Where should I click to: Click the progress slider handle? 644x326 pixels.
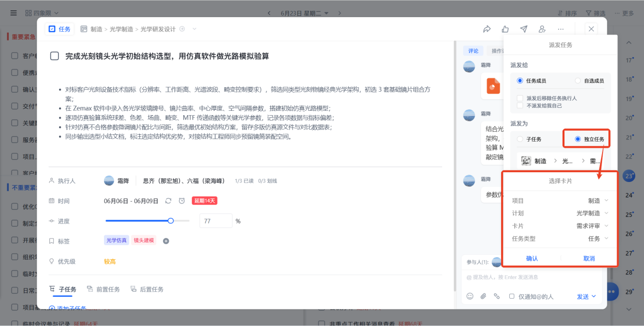[171, 221]
